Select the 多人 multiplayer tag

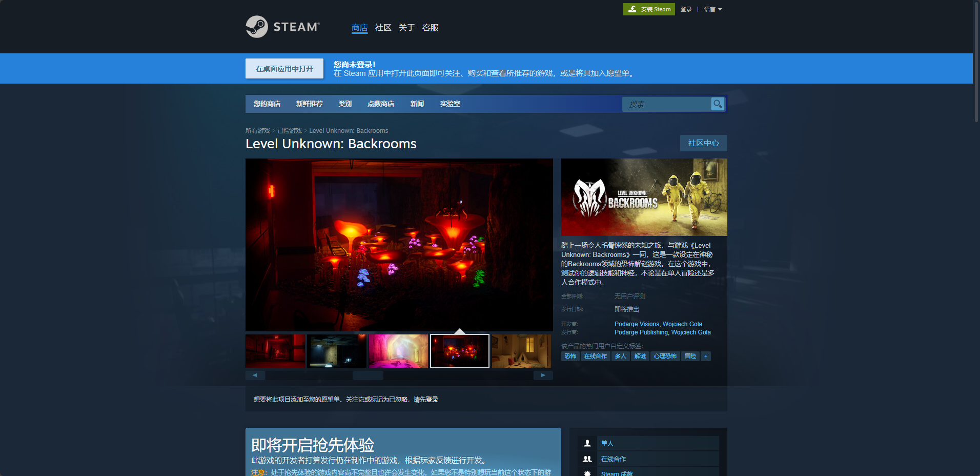click(x=620, y=356)
